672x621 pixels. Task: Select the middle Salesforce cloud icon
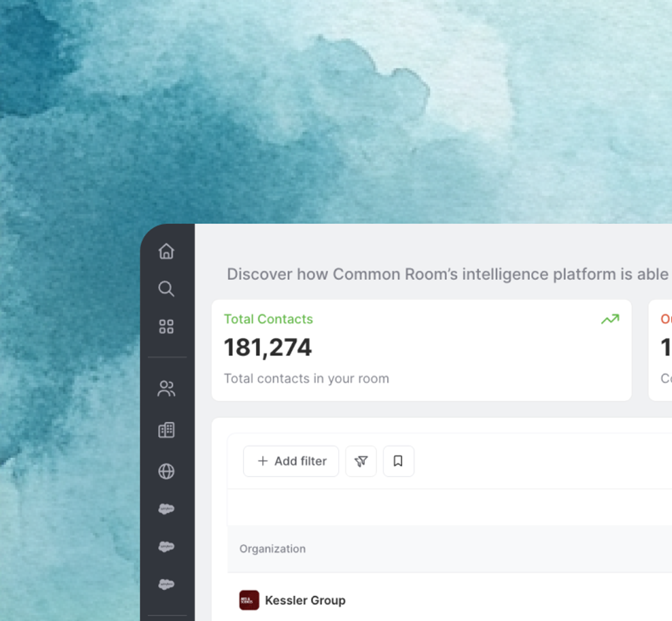click(166, 546)
